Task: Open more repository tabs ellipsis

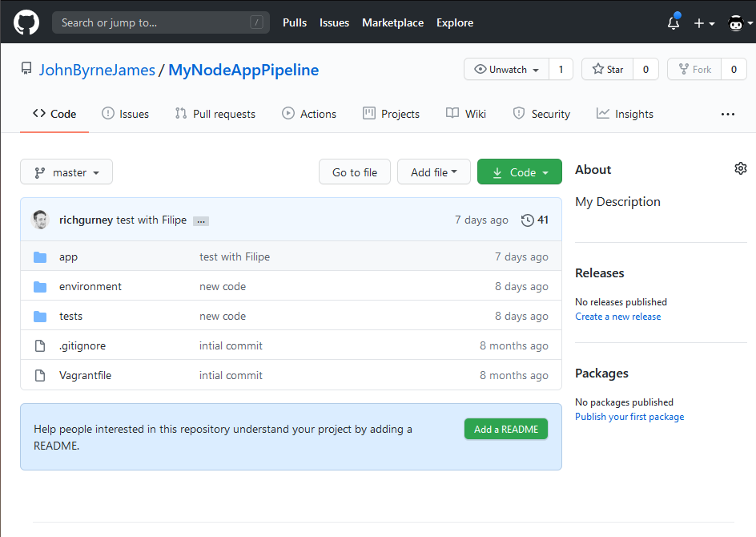Action: (727, 115)
